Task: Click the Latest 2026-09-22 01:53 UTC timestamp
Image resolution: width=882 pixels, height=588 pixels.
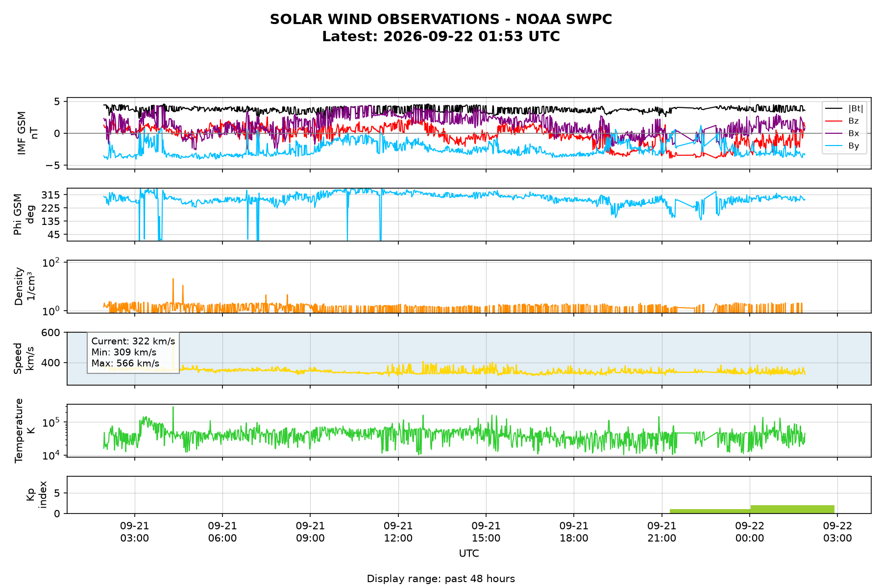Action: tap(441, 37)
